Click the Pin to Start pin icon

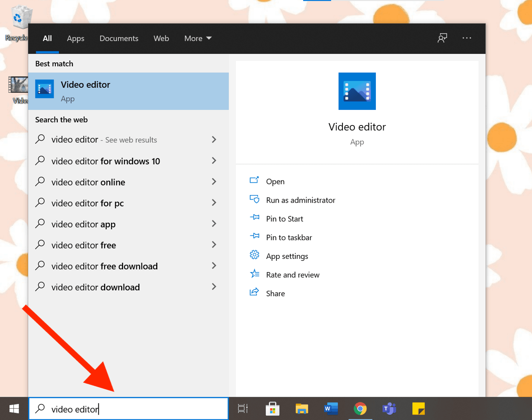(255, 218)
